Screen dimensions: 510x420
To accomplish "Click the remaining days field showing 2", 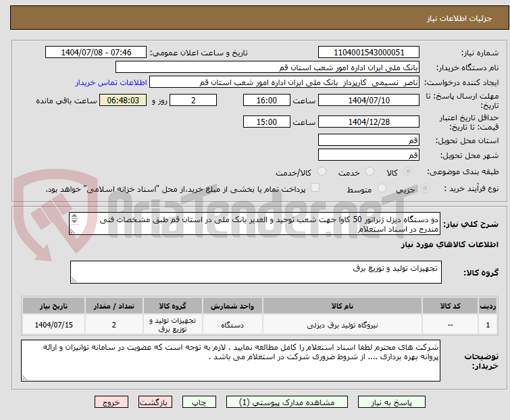I will click(x=193, y=100).
